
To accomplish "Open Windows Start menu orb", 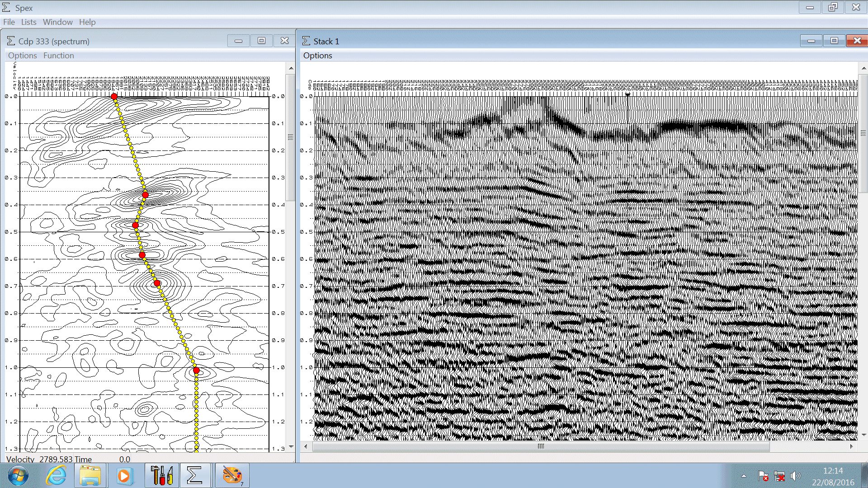I will click(18, 475).
